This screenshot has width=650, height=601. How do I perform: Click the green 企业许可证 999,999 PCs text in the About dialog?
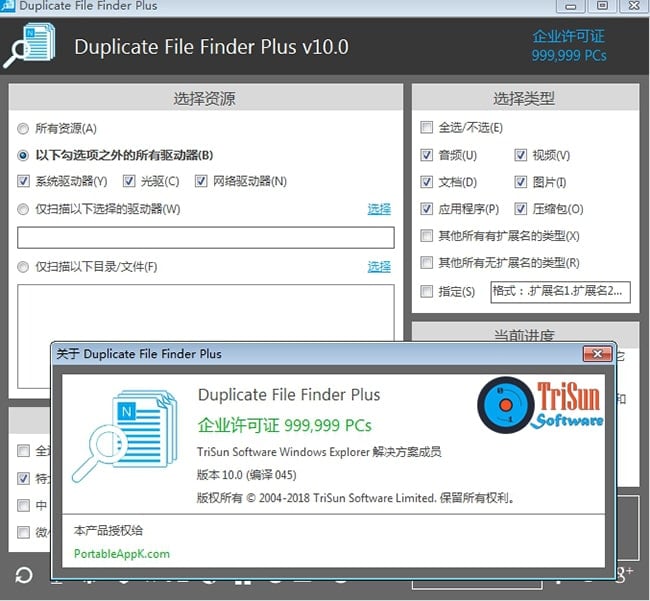(285, 425)
